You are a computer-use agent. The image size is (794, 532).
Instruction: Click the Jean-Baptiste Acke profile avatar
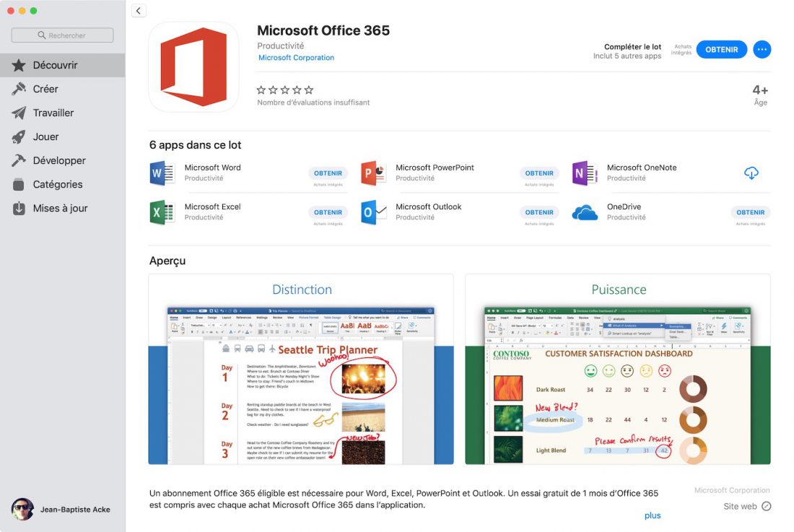[22, 509]
